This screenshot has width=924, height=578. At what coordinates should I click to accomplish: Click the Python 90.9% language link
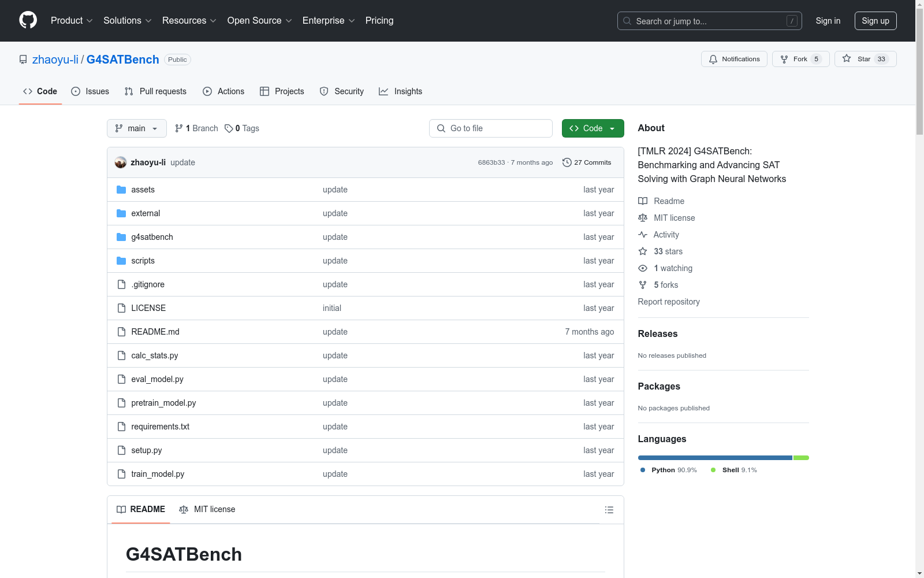point(669,470)
